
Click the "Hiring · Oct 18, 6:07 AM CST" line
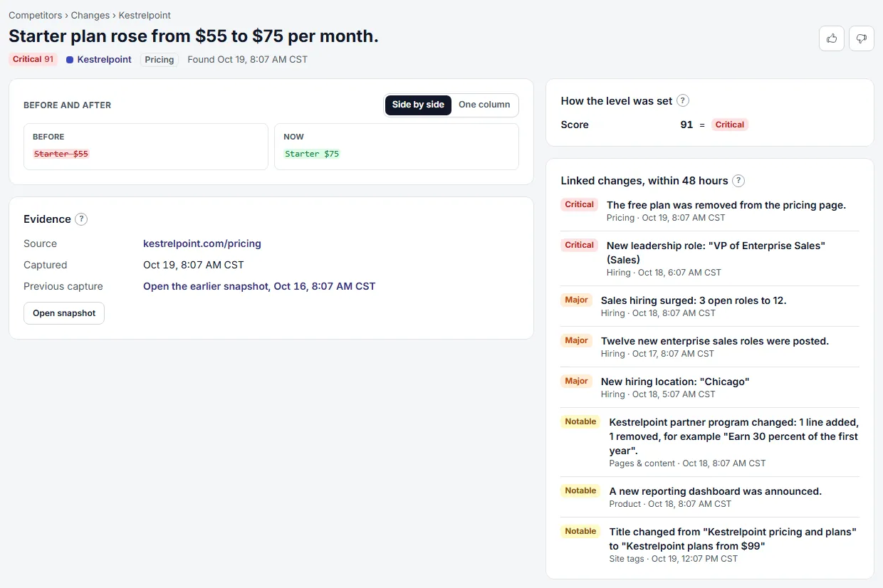click(x=664, y=273)
